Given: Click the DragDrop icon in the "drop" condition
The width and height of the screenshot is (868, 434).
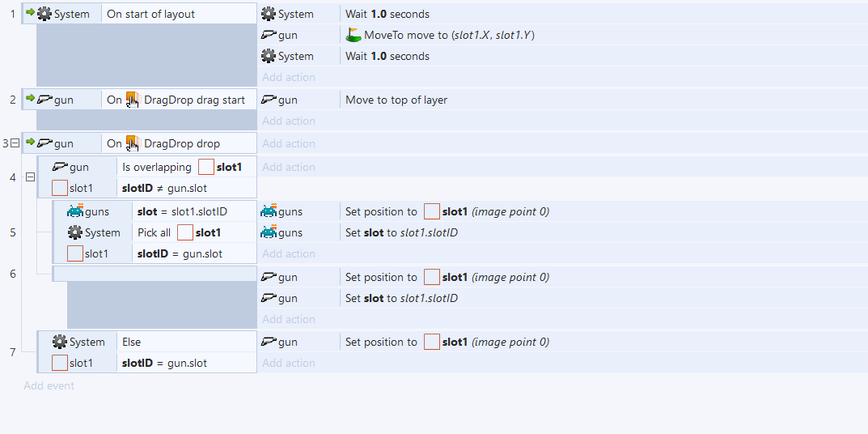Looking at the screenshot, I should tap(133, 143).
